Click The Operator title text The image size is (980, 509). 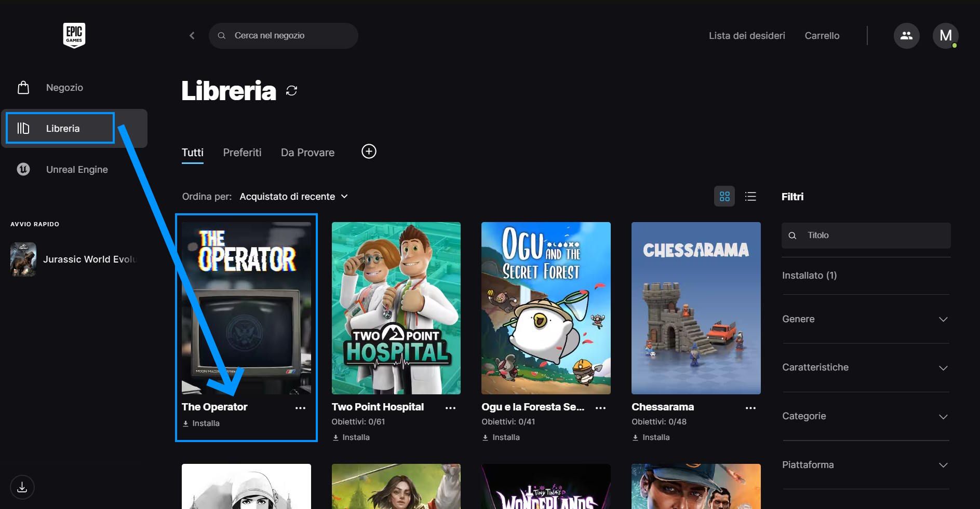point(214,407)
